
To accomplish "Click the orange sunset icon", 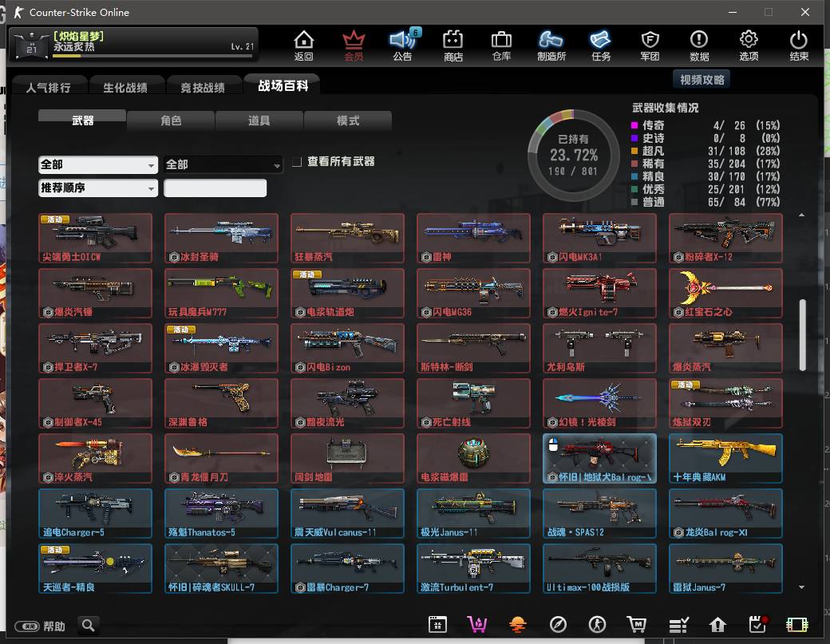I will [x=517, y=625].
